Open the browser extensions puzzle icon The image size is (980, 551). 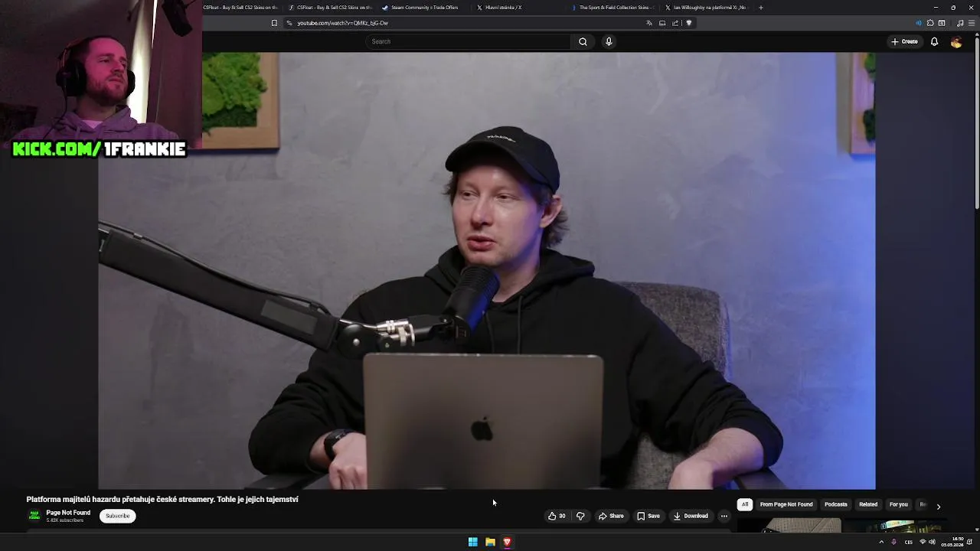(x=930, y=23)
